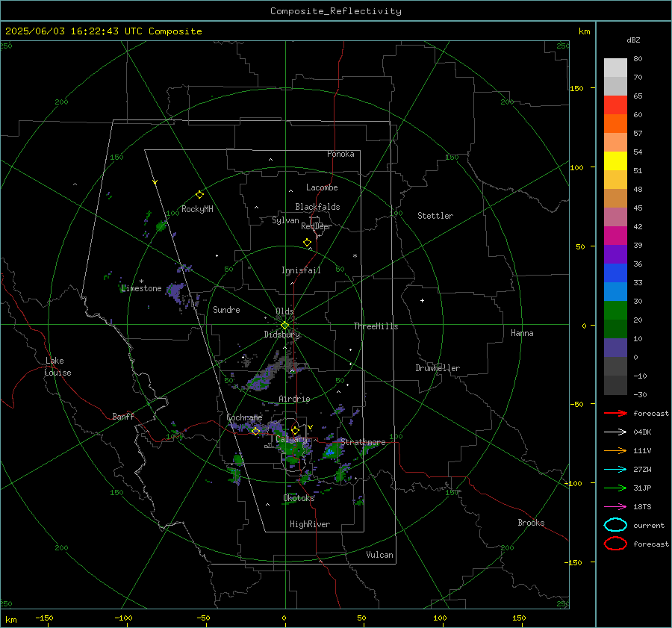The image size is (672, 628).
Task: Click the orange 111V arrow legend icon
Action: 615,450
